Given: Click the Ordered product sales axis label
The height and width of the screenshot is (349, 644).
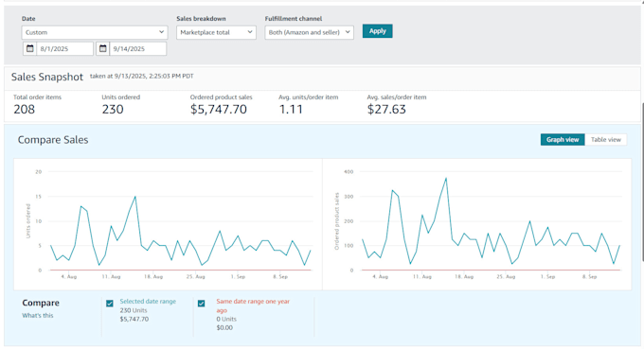Looking at the screenshot, I should (x=337, y=221).
